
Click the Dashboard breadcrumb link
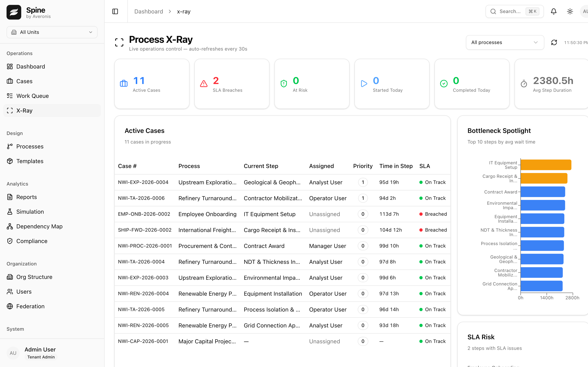149,11
